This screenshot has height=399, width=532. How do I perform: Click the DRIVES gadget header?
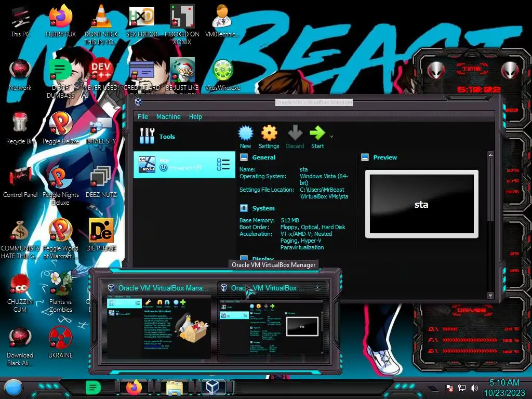471,310
